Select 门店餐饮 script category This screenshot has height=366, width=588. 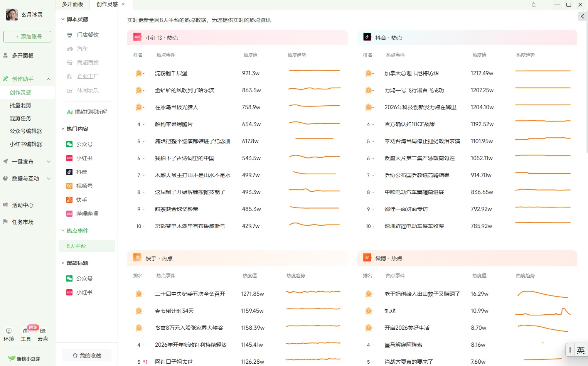click(88, 35)
